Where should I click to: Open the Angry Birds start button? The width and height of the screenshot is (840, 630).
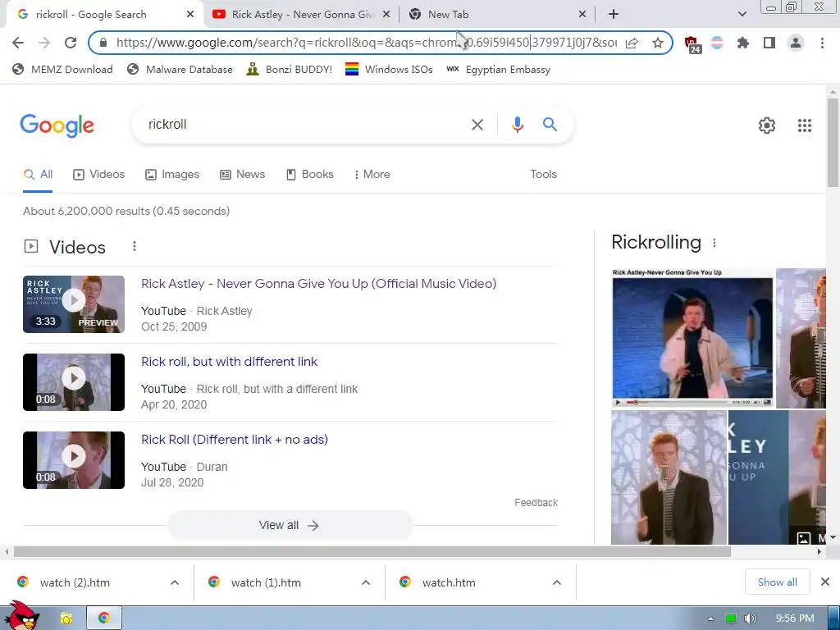tap(21, 617)
